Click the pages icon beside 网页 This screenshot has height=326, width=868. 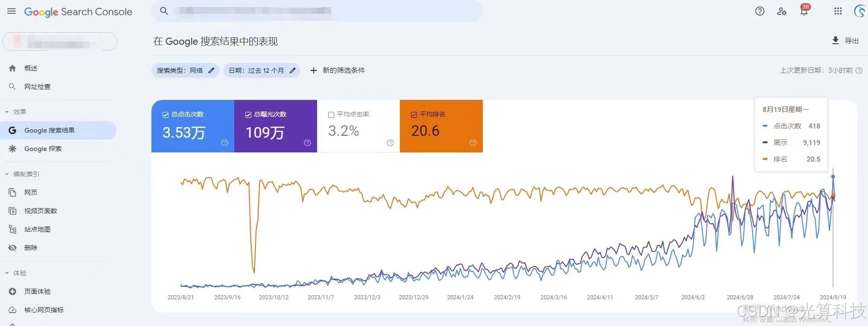12,192
